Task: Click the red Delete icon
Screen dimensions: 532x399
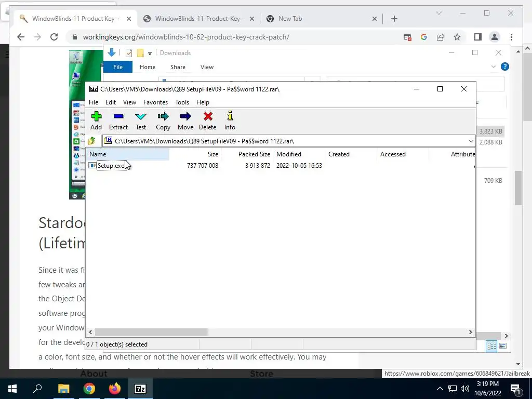Action: point(208,121)
